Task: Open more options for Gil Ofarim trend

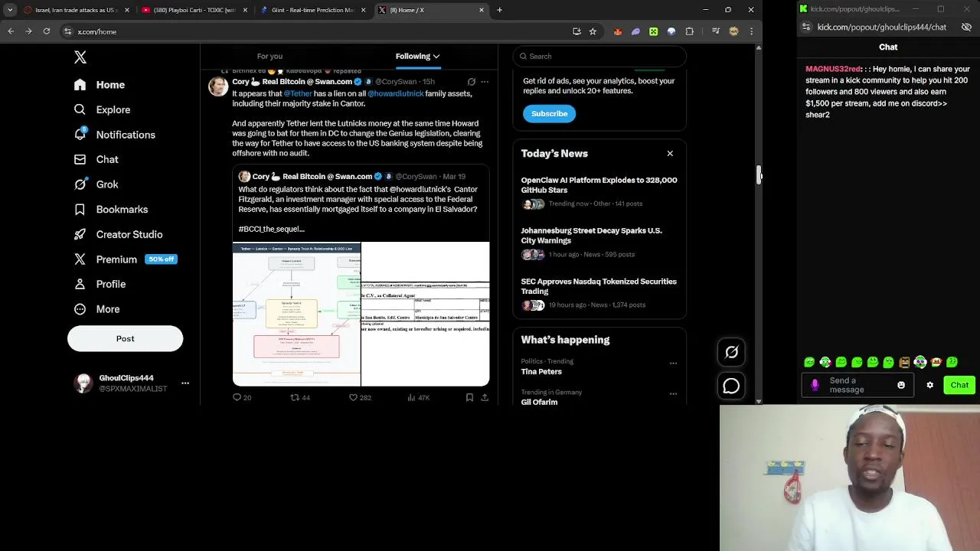Action: coord(673,394)
